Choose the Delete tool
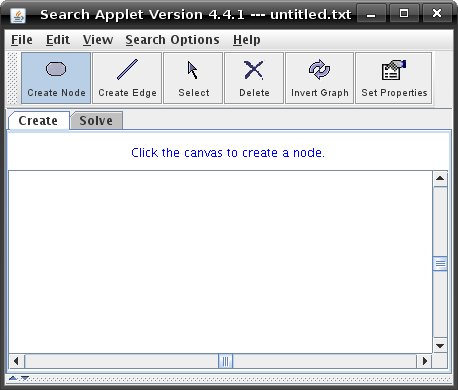This screenshot has height=390, width=458. [254, 78]
